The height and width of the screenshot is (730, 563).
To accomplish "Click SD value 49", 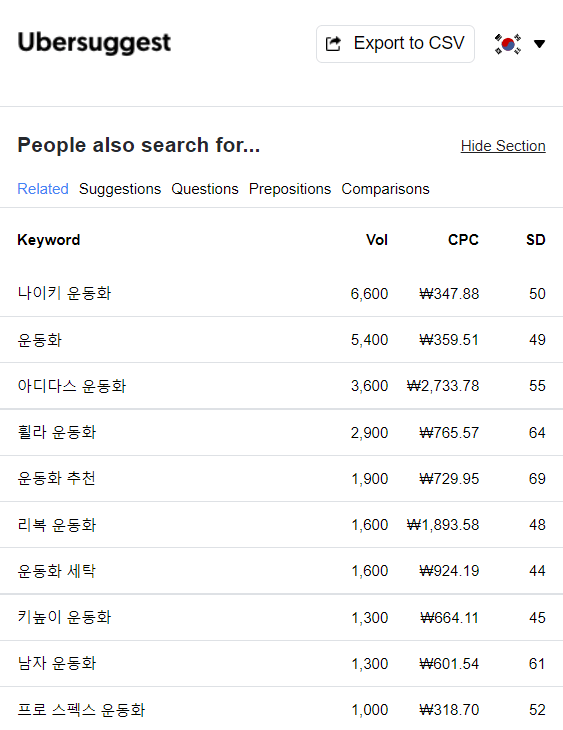I will click(537, 340).
